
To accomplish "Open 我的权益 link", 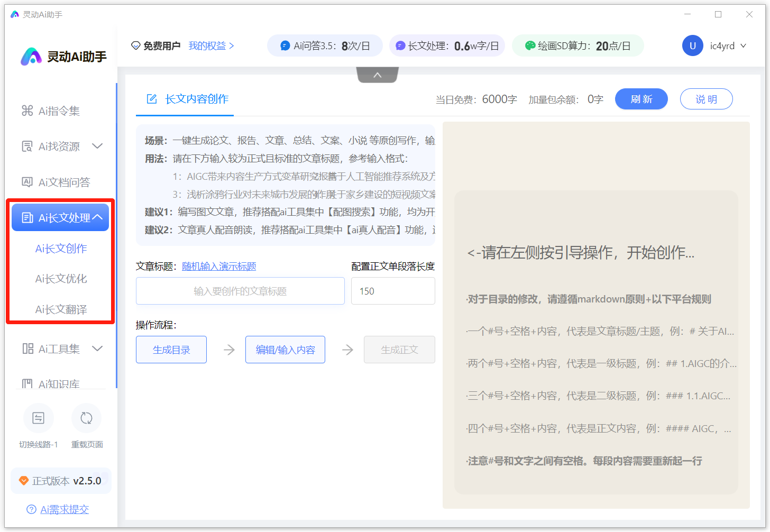I will pyautogui.click(x=211, y=46).
